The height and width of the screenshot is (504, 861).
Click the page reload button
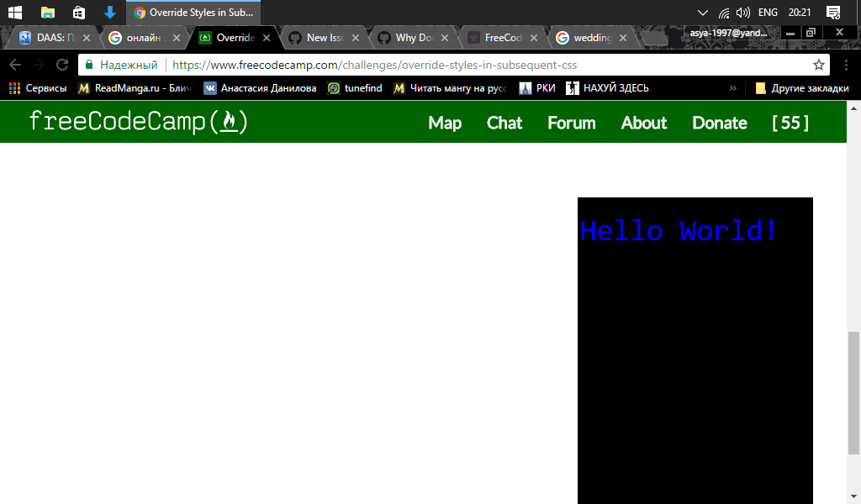click(62, 64)
